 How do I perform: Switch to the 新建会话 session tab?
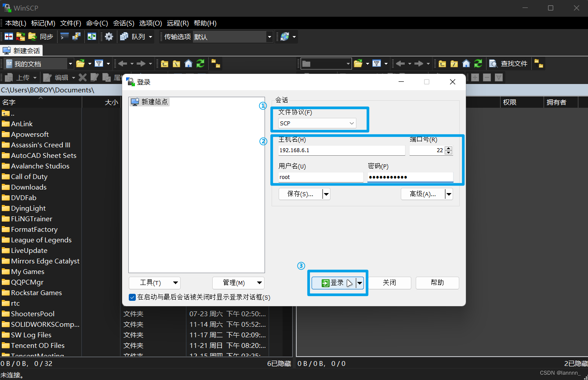22,51
